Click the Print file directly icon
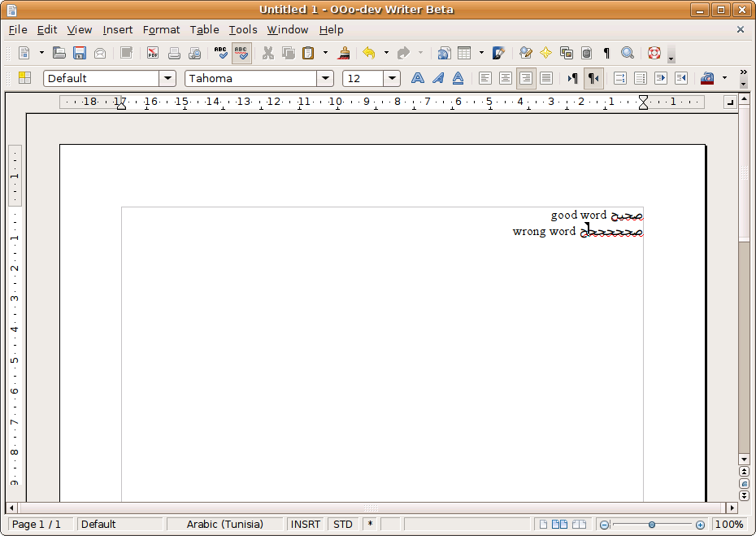756x536 pixels. tap(174, 53)
